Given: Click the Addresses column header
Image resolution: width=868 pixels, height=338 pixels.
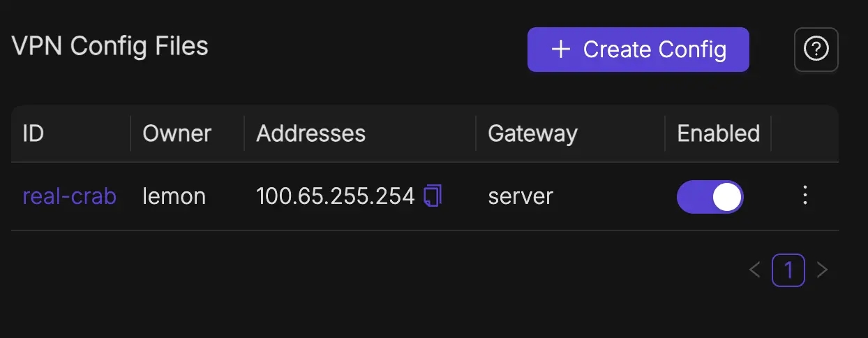Looking at the screenshot, I should click(310, 133).
